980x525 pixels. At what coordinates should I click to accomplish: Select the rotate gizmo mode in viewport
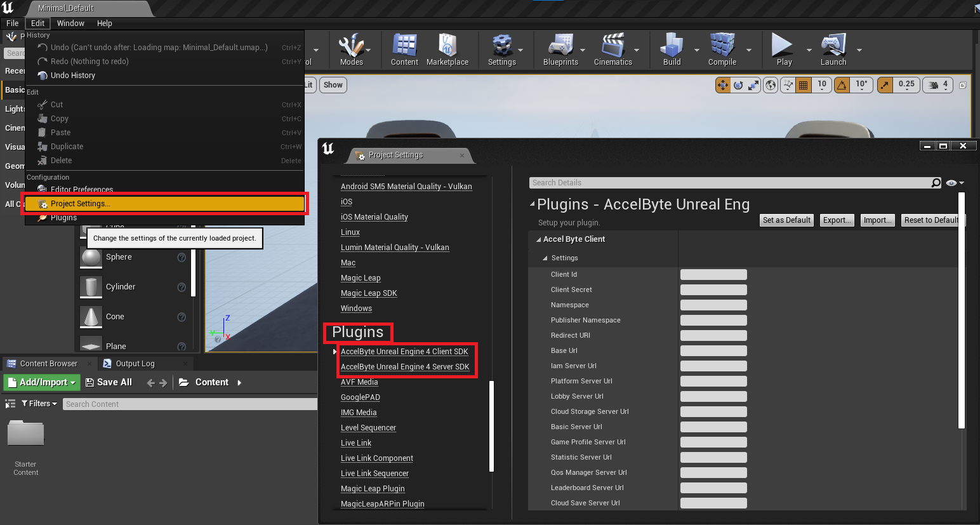point(738,85)
